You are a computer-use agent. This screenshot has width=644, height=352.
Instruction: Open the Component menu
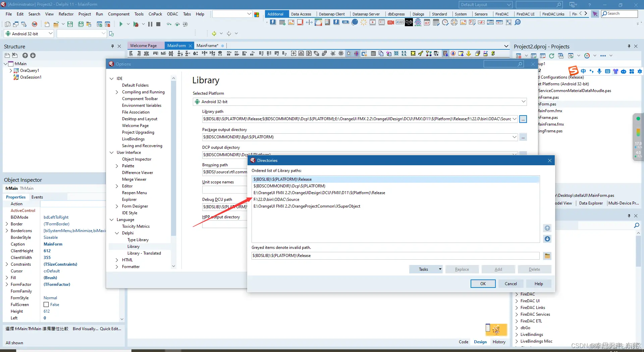coord(118,14)
